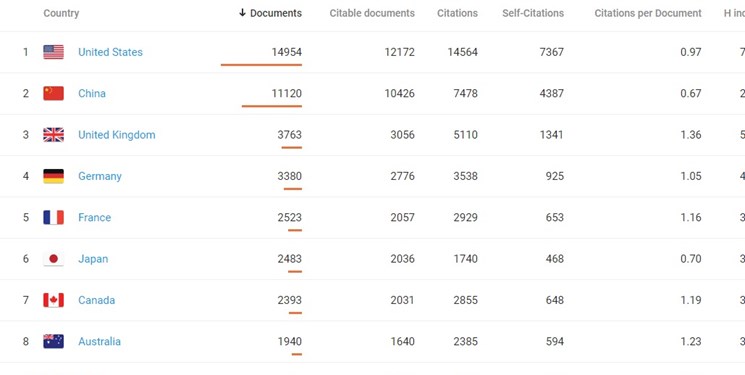Screen dimensions: 745x375
Task: Select France documents value 2523
Action: tap(290, 217)
